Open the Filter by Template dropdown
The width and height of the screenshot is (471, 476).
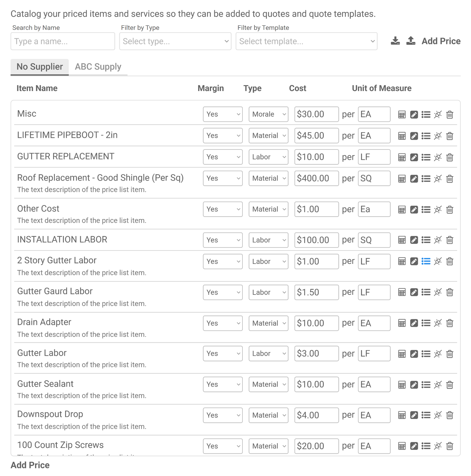(x=306, y=41)
